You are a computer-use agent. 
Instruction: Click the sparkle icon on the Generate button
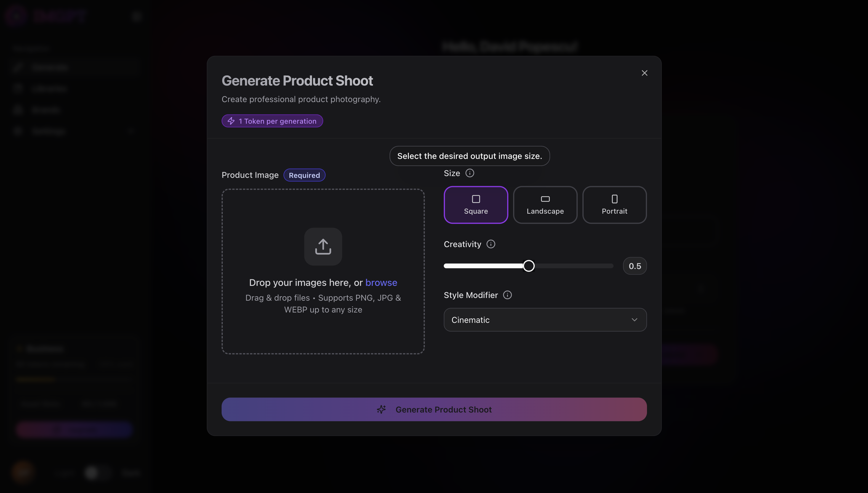[382, 409]
